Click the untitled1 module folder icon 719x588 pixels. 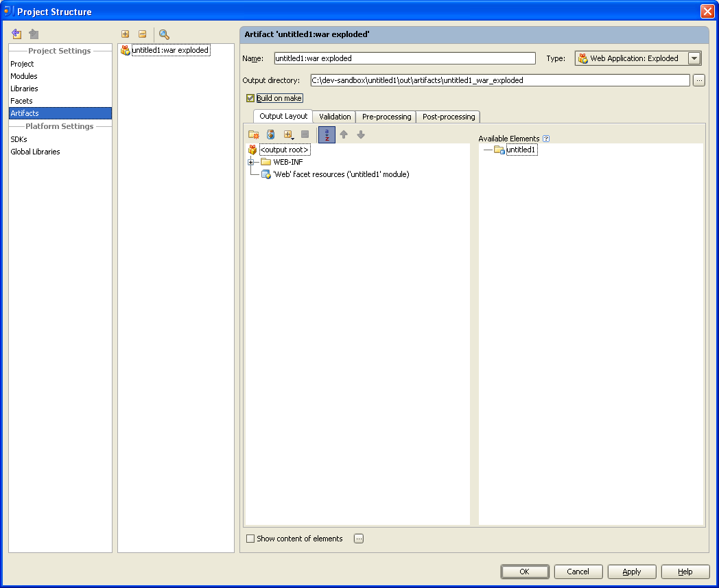pyautogui.click(x=499, y=150)
